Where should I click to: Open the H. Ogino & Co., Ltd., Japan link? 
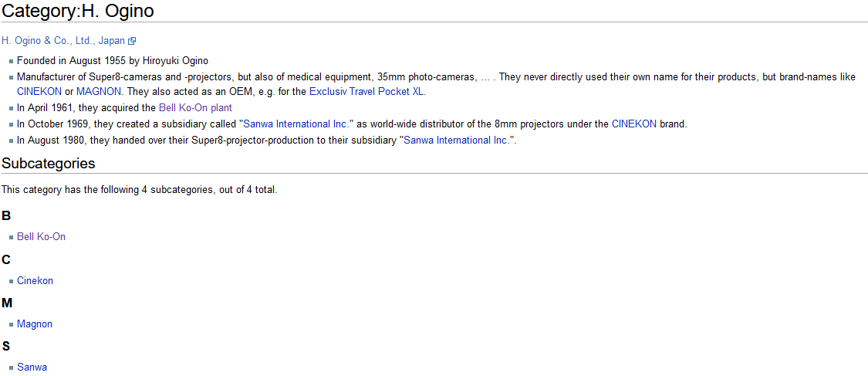63,40
